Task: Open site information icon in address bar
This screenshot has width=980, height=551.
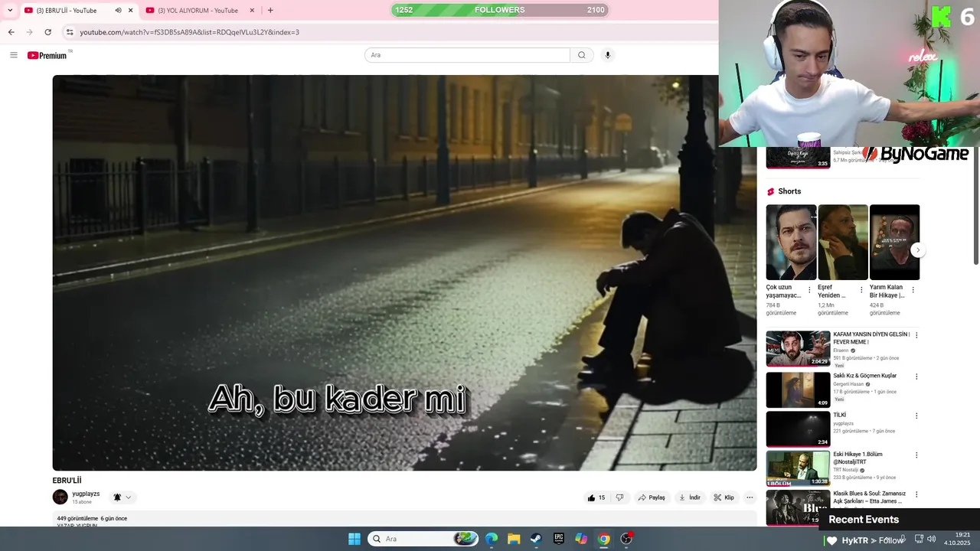Action: (x=69, y=32)
